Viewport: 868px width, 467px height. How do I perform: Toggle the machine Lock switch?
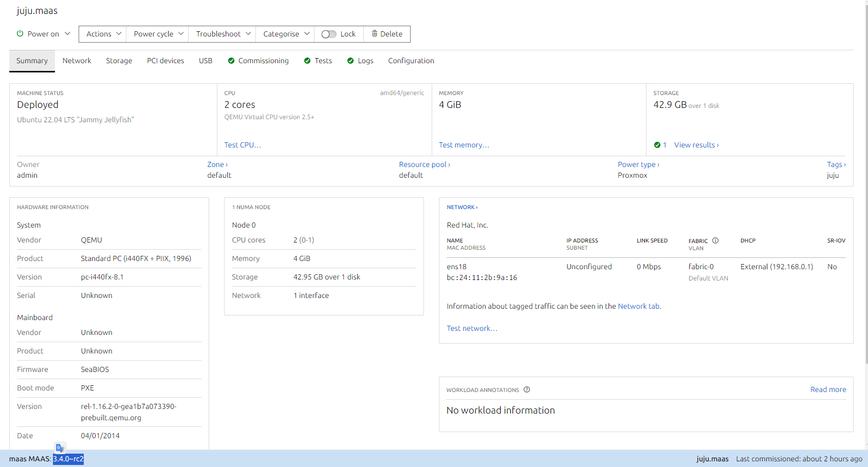click(x=329, y=34)
